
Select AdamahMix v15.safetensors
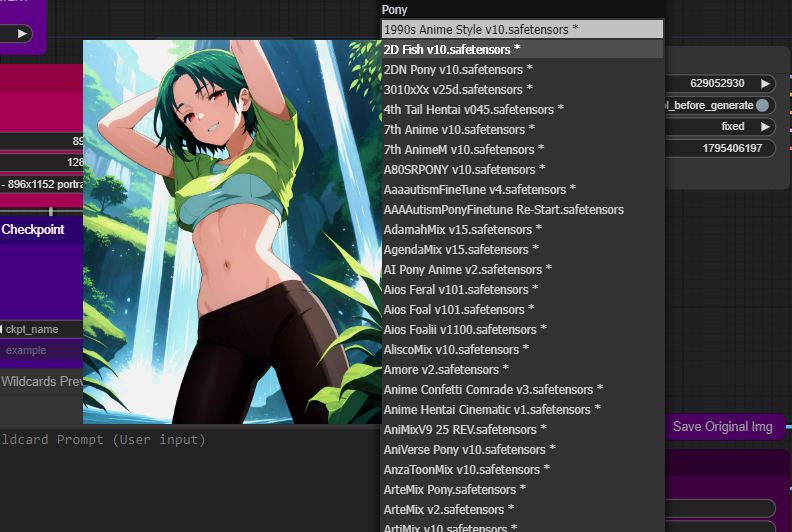pos(522,229)
